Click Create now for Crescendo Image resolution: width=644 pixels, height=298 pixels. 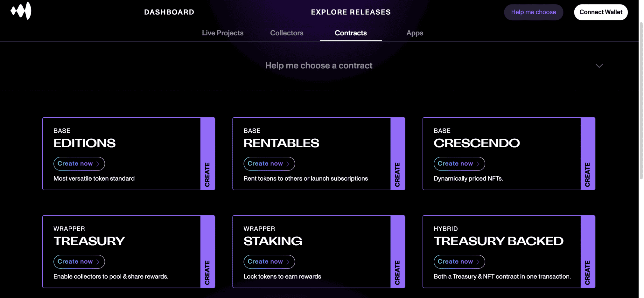[x=459, y=164]
